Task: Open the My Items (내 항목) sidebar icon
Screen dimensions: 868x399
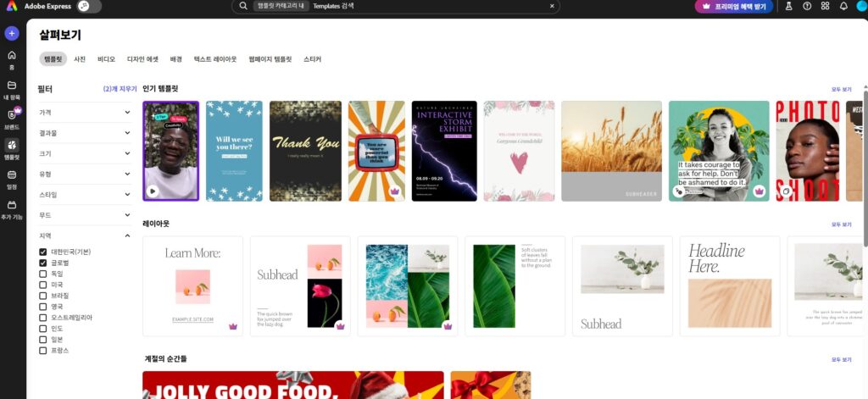Action: [x=12, y=88]
